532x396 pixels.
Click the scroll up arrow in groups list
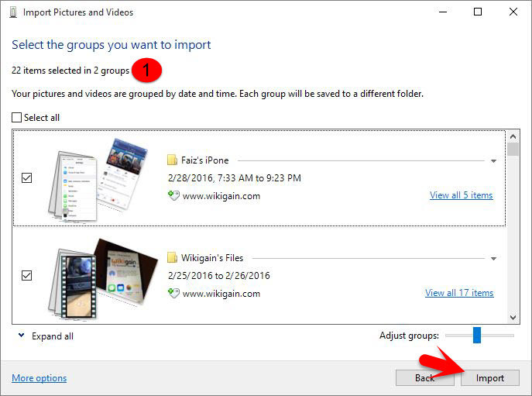point(513,136)
